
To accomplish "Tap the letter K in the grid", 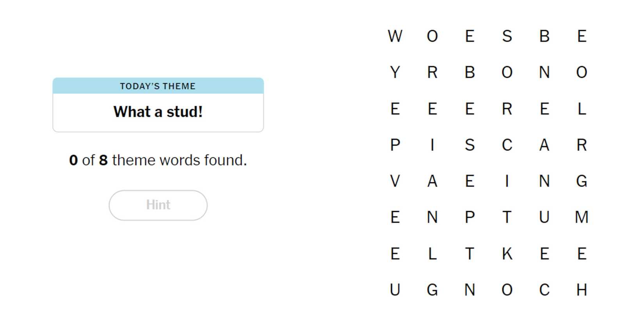I will click(507, 254).
